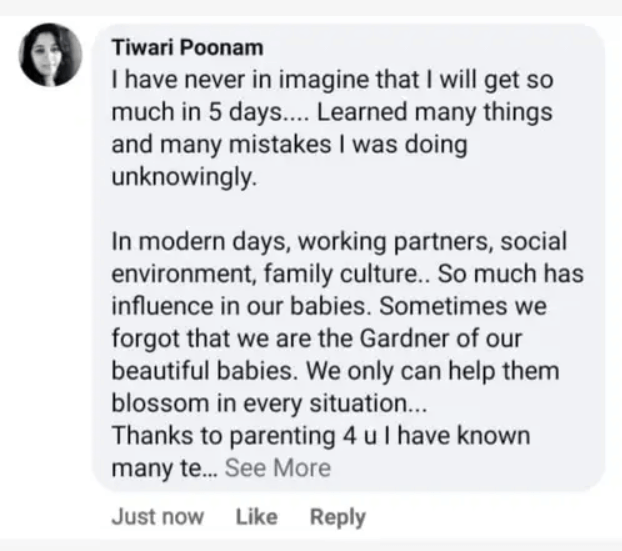Image resolution: width=622 pixels, height=551 pixels.
Task: Click the "Just now" timestamp
Action: tap(158, 517)
